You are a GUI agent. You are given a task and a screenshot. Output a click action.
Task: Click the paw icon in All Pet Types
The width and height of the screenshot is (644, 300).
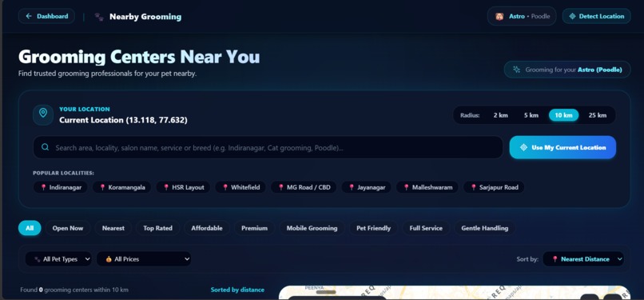click(38, 259)
